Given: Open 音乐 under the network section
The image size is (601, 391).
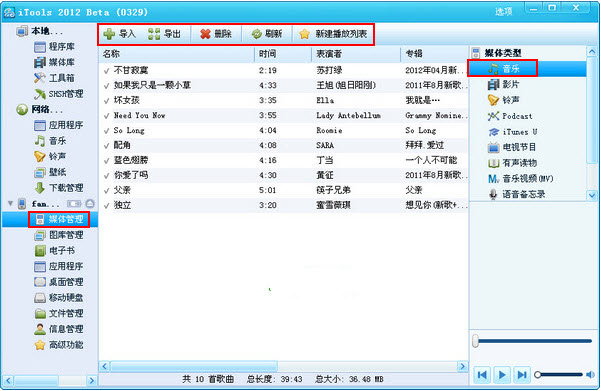Looking at the screenshot, I should [50, 141].
